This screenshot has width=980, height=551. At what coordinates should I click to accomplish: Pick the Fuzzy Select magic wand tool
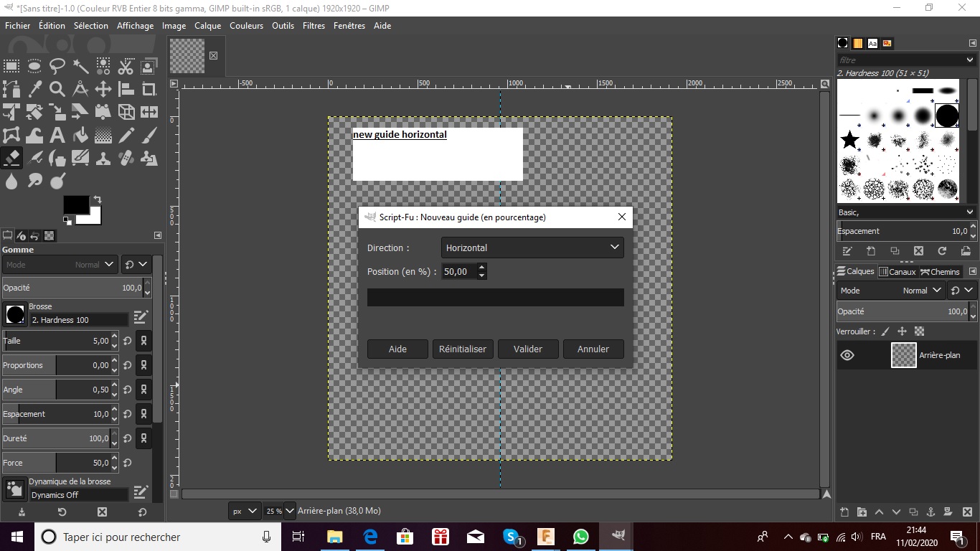80,67
